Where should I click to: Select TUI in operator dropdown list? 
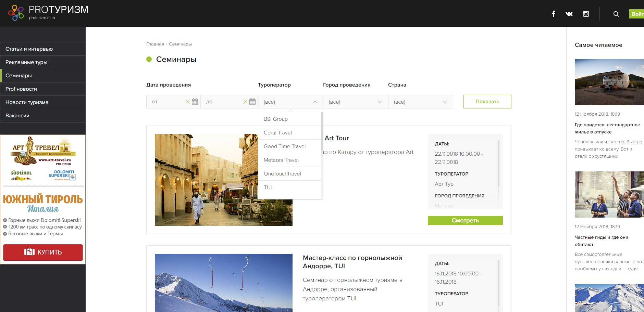pos(289,187)
